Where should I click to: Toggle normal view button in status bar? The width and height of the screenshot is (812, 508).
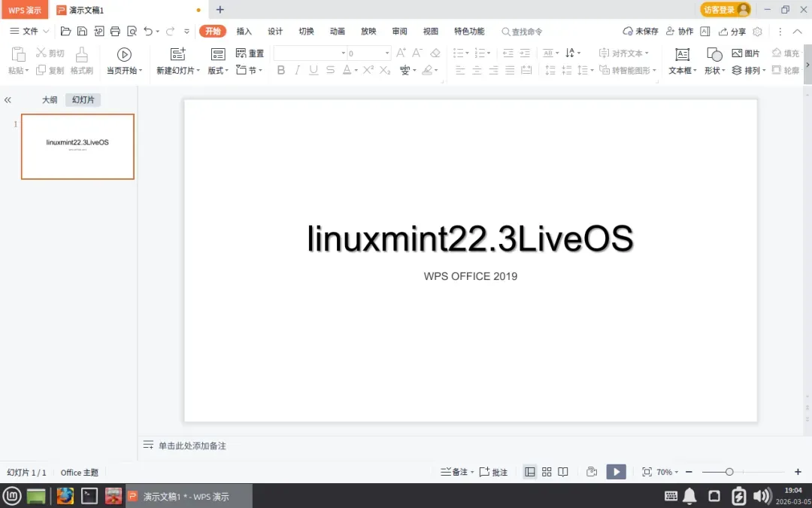[530, 472]
